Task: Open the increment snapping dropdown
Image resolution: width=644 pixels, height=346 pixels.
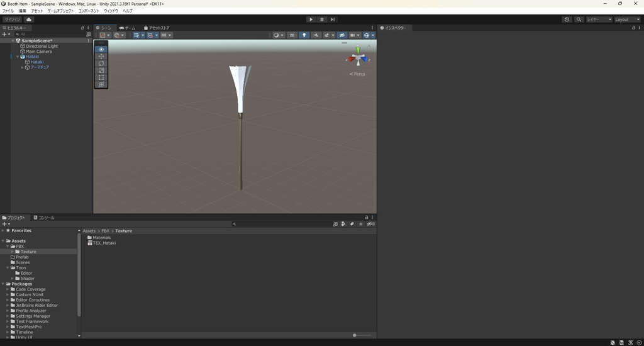Action: pyautogui.click(x=166, y=35)
